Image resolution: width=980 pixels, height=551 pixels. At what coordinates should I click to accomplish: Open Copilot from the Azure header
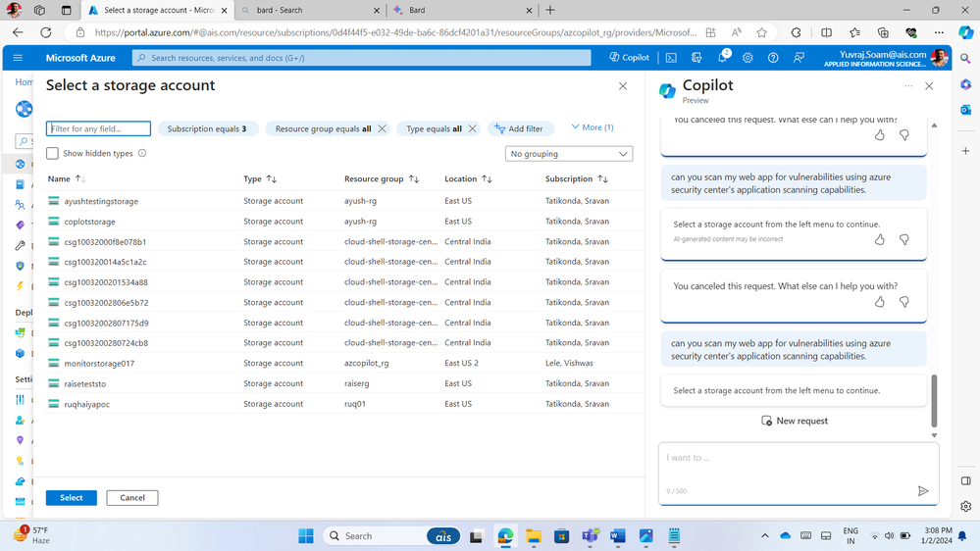tap(630, 58)
